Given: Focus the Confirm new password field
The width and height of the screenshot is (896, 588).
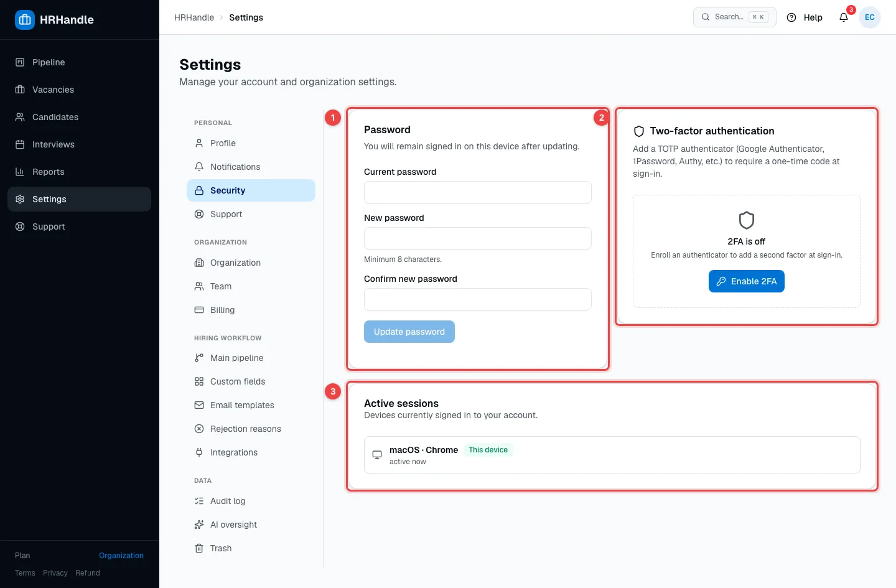Looking at the screenshot, I should click(478, 299).
